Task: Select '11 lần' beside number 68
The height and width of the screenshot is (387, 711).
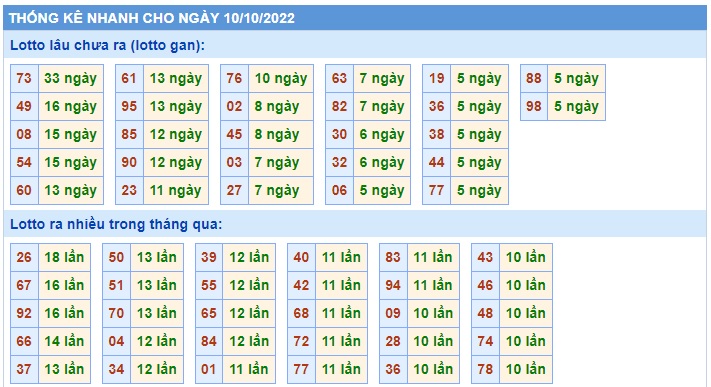Action: [341, 314]
